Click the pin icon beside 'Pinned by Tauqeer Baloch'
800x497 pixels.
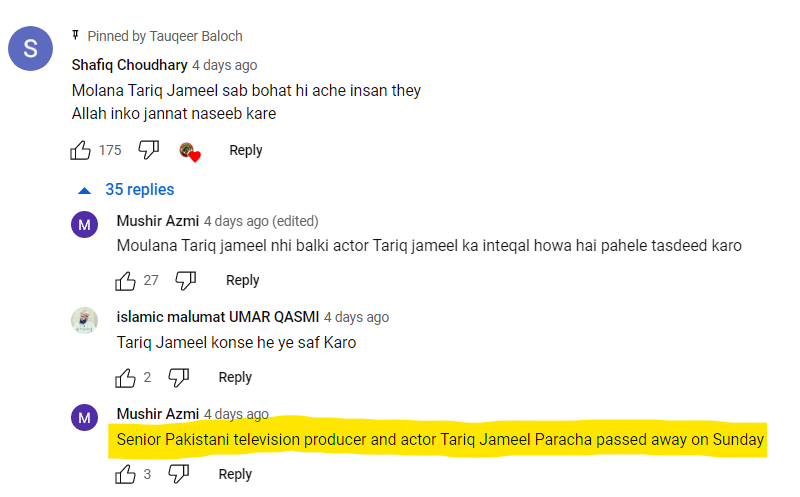[76, 36]
